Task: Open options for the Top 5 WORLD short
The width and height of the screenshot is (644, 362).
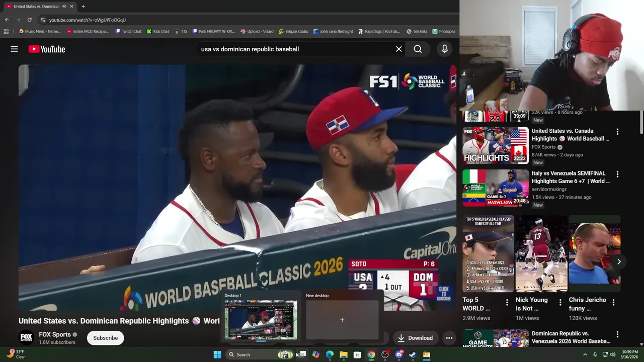Action: click(507, 302)
